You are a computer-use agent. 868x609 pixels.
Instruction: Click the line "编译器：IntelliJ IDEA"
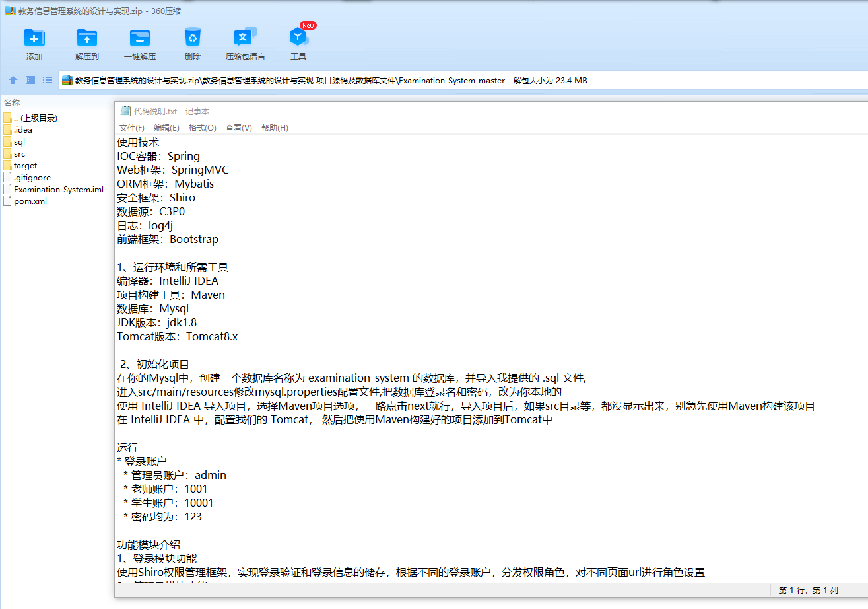pos(168,281)
